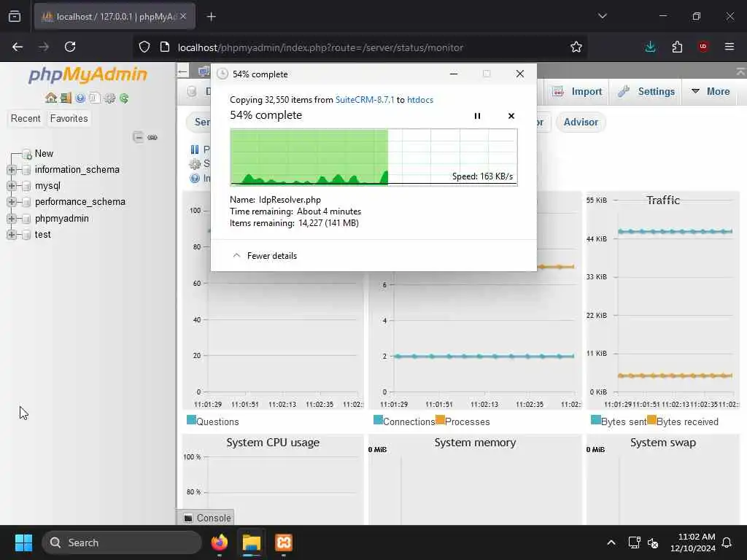Viewport: 747px width, 560px height.
Task: Open the Console panel
Action: point(207,518)
